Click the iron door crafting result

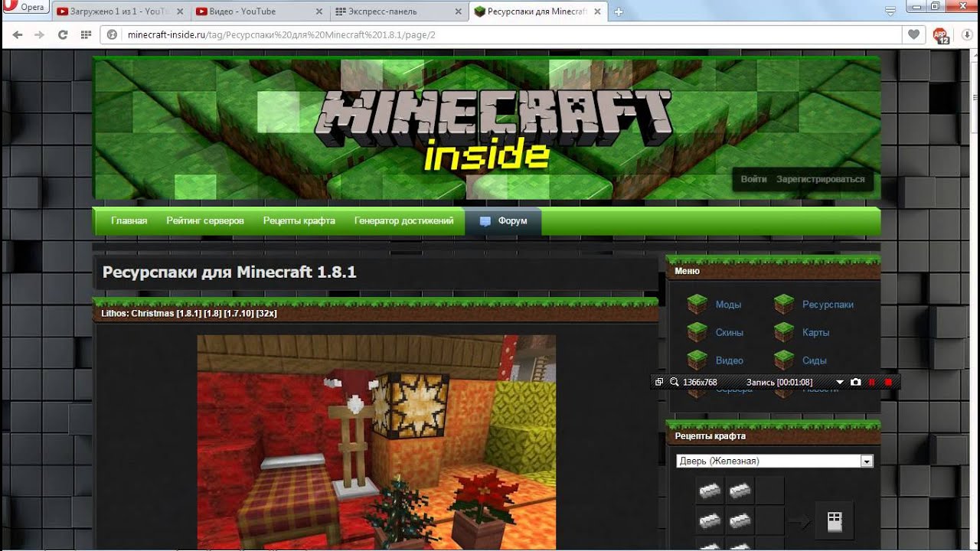coord(835,522)
